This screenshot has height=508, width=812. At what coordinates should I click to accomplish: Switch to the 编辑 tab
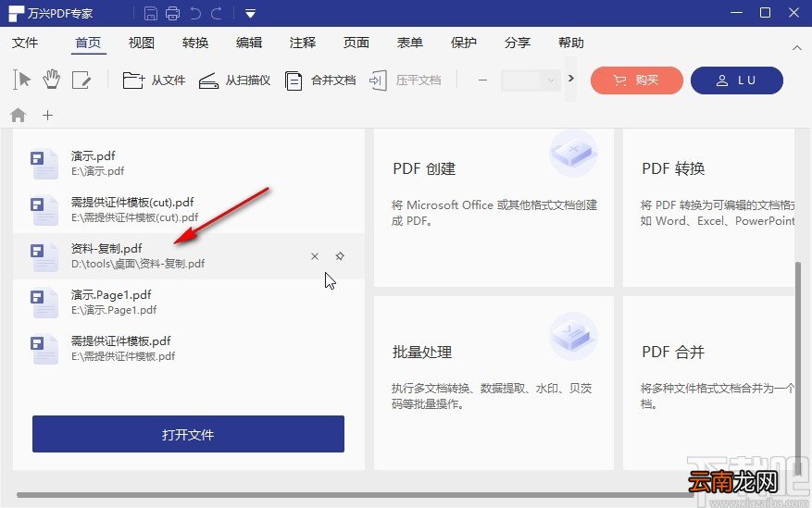point(249,43)
